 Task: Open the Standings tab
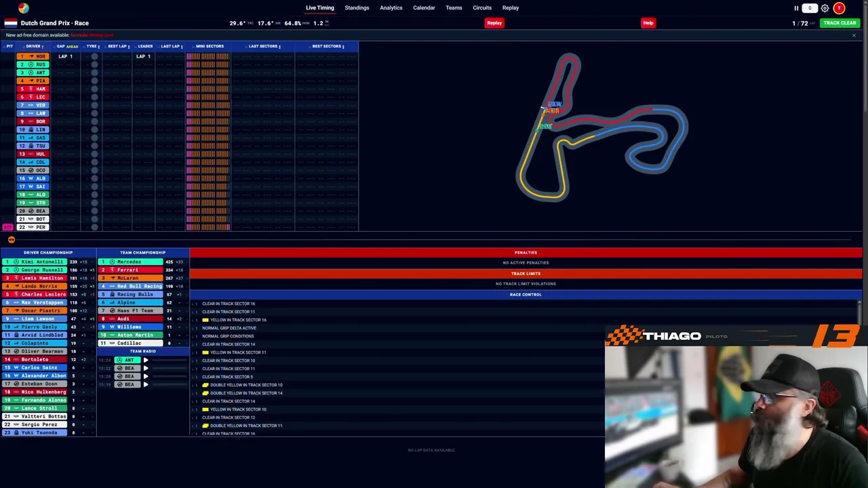coord(357,8)
